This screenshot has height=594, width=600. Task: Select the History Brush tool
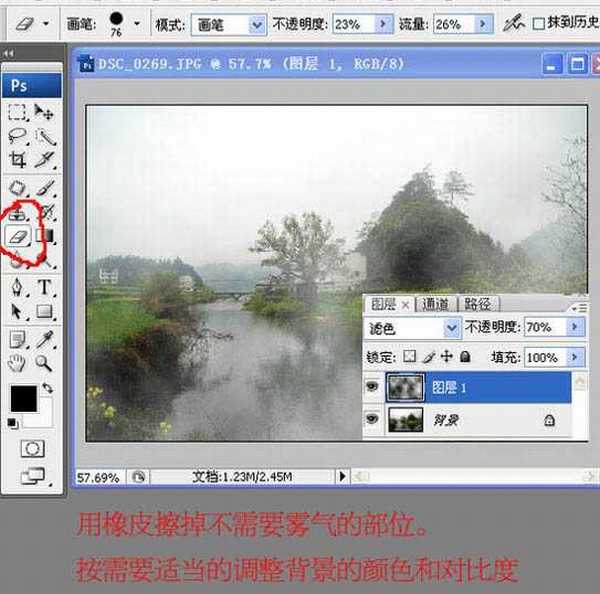point(47,212)
